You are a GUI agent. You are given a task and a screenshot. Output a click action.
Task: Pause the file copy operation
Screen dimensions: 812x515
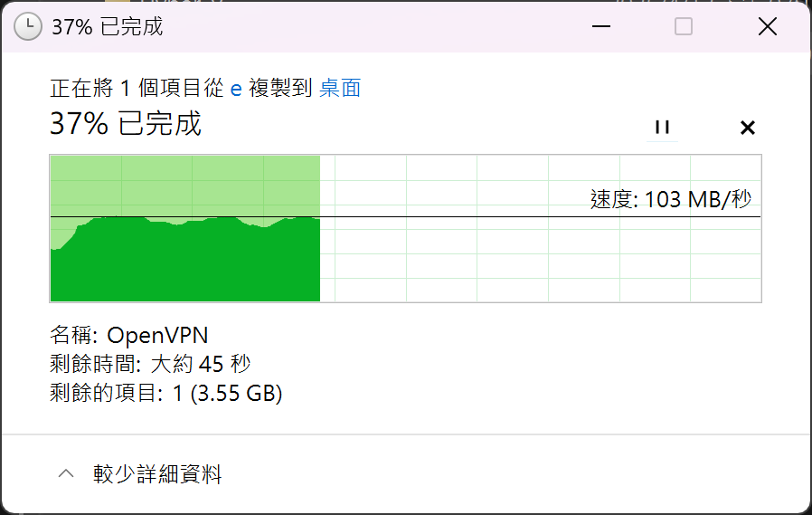tap(662, 127)
